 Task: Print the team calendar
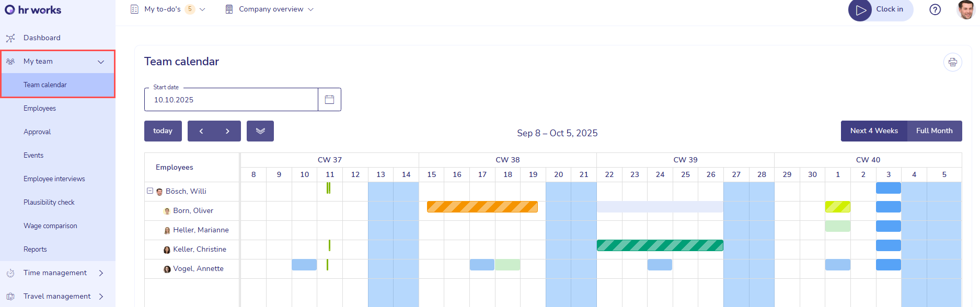click(x=952, y=62)
